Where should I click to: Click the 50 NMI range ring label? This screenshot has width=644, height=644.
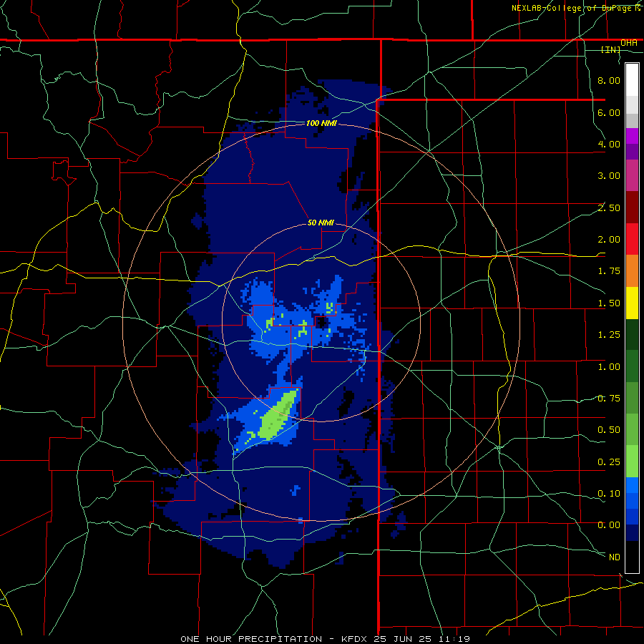click(321, 223)
